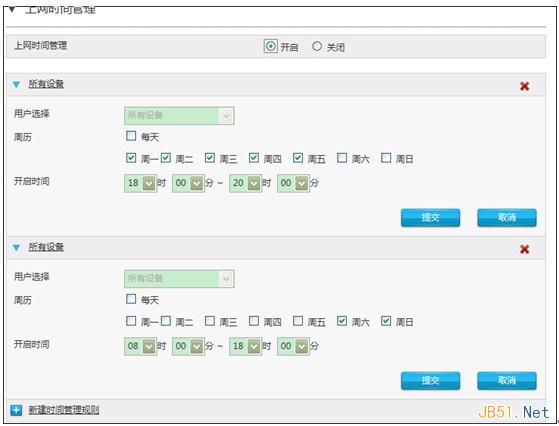Open start hour 18 dropdown in first rule
The image size is (559, 426).
pos(140,183)
